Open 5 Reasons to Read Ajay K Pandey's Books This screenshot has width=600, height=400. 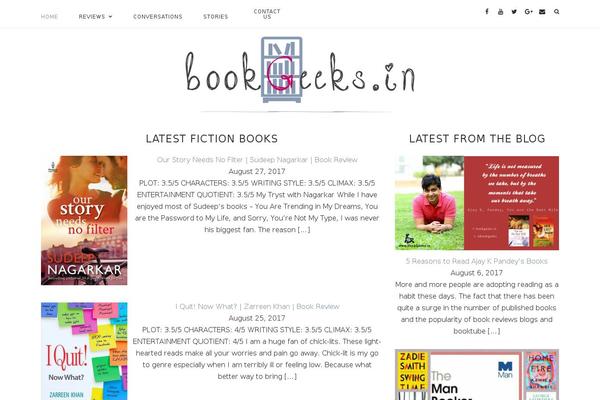tap(476, 261)
